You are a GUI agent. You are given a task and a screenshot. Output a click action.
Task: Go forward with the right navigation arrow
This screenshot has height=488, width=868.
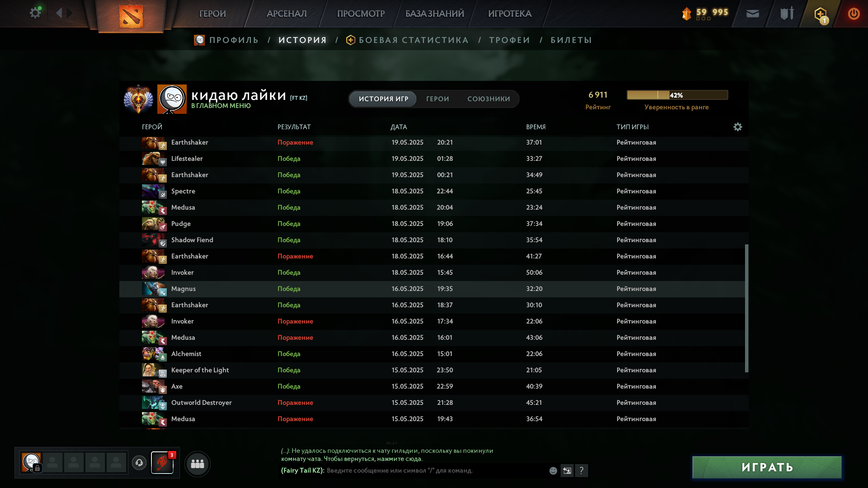[70, 13]
